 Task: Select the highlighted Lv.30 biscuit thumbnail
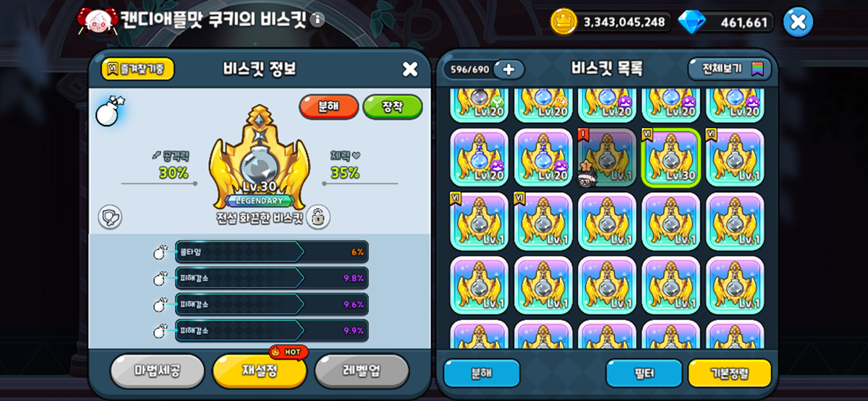(671, 158)
